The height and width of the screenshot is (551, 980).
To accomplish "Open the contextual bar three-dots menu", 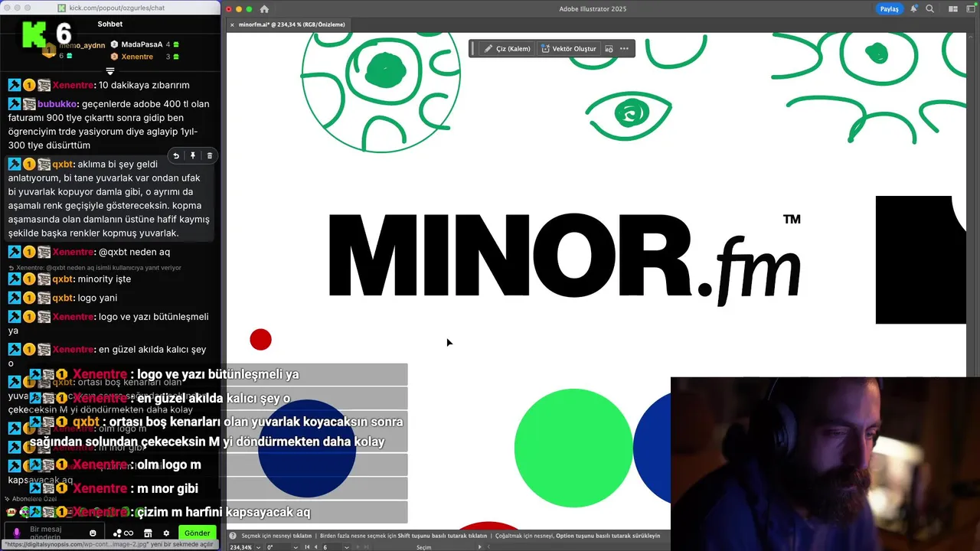I will click(x=624, y=48).
